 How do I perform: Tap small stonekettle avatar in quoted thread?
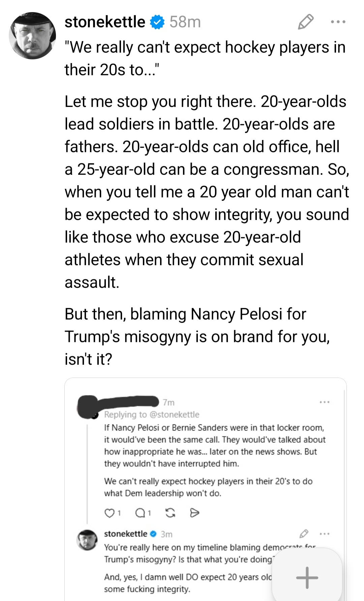click(88, 540)
